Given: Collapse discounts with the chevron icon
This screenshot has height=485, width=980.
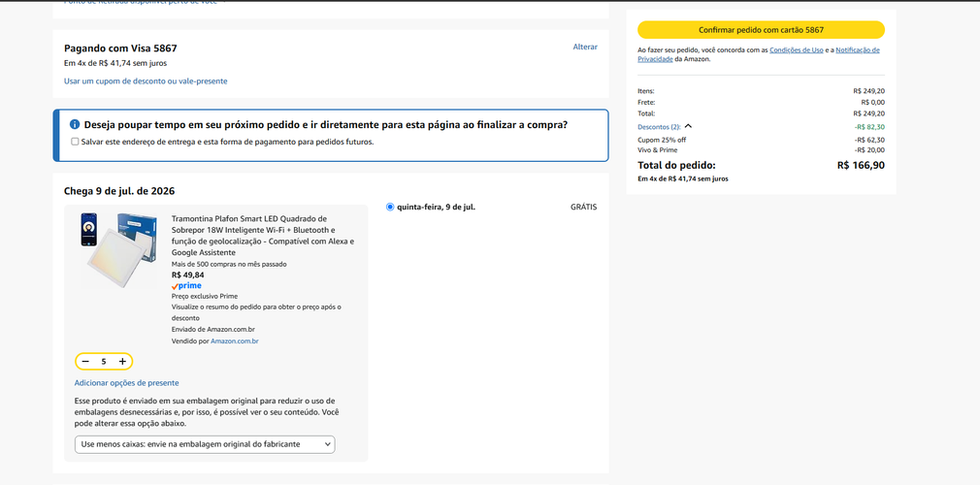Looking at the screenshot, I should pos(688,126).
